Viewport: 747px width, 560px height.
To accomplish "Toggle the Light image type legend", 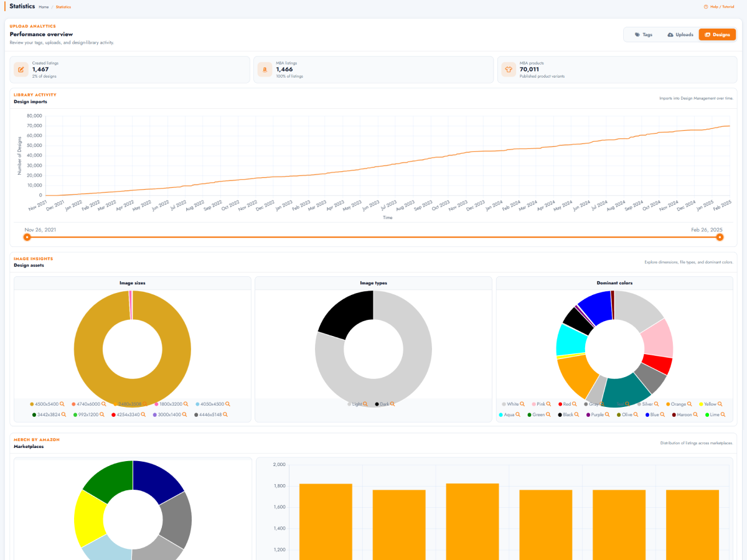I will (x=355, y=404).
